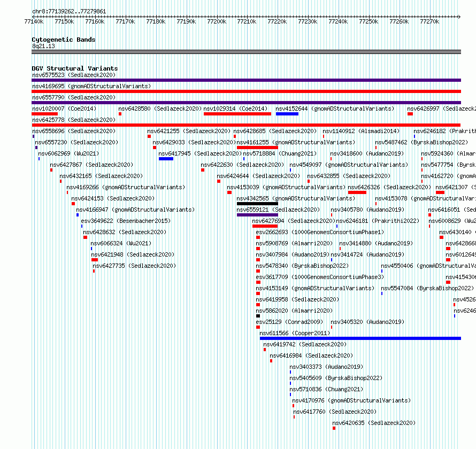Select the nsv4152644 (gnomADStructuralVariants) label
The width and height of the screenshot is (476, 449).
[335, 109]
